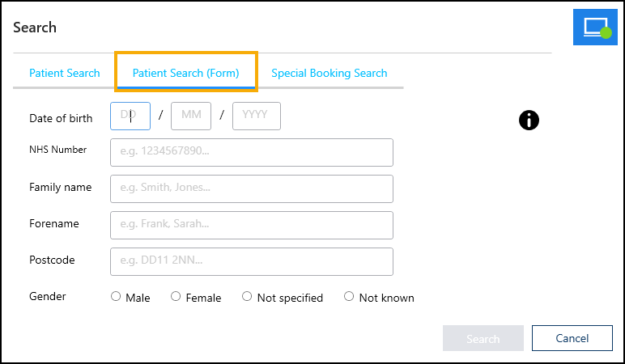
Task: Focus the DD day of birth field
Action: (130, 116)
